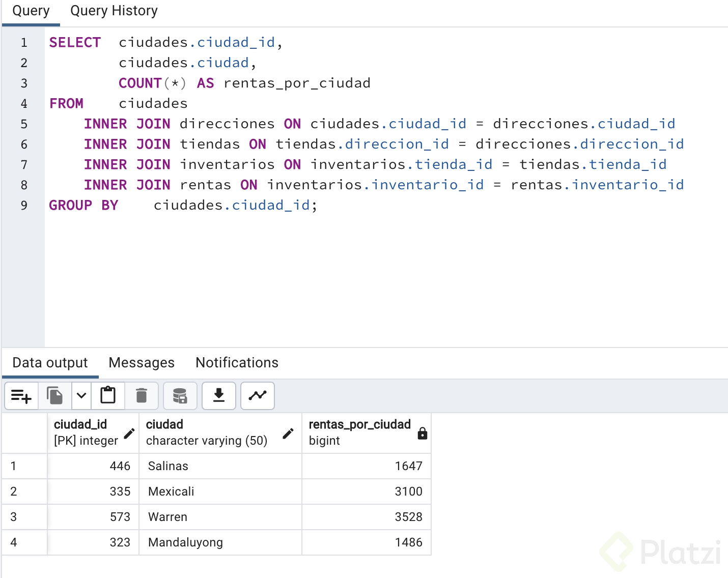Click the Save data changes icon
This screenshot has height=578, width=728.
(180, 396)
